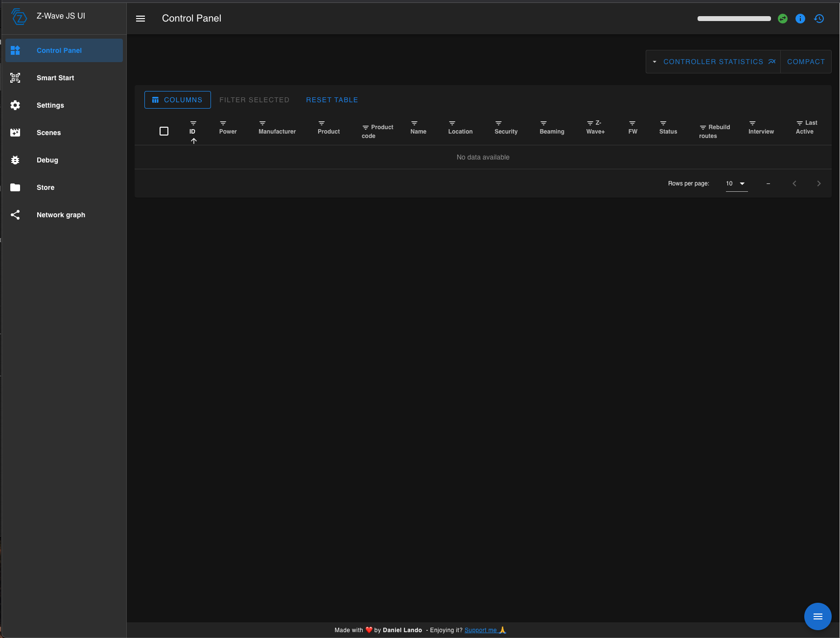Click the RESET TABLE button
The height and width of the screenshot is (638, 840).
pos(332,100)
